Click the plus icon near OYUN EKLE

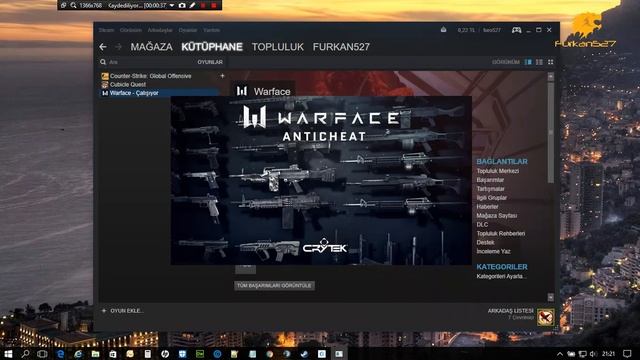pos(104,311)
